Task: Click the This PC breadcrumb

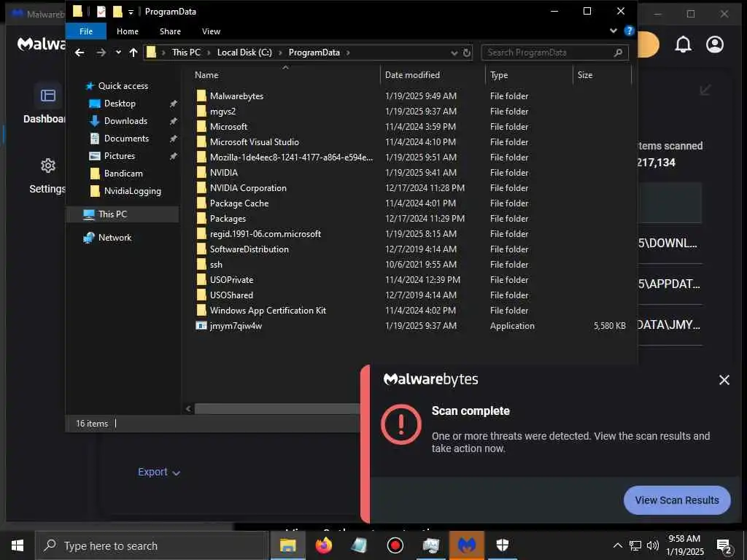Action: pos(186,52)
